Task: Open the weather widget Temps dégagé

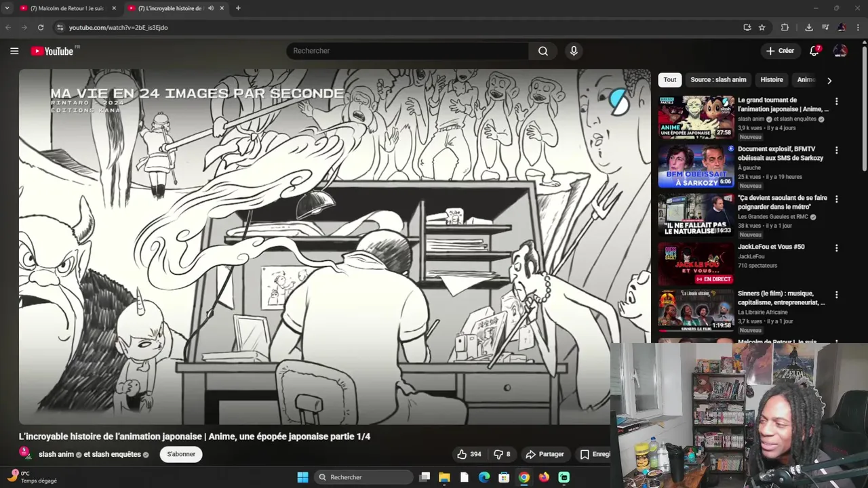Action: click(x=32, y=477)
